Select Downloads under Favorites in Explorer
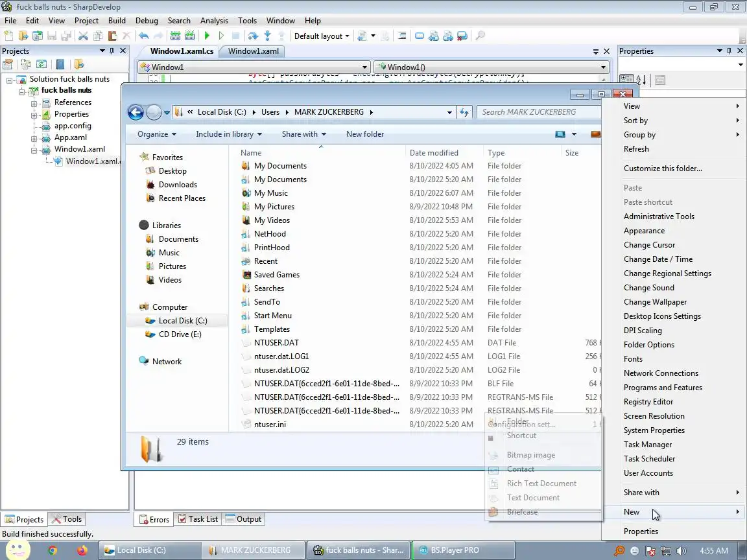Screen dimensions: 747x560 [178, 185]
